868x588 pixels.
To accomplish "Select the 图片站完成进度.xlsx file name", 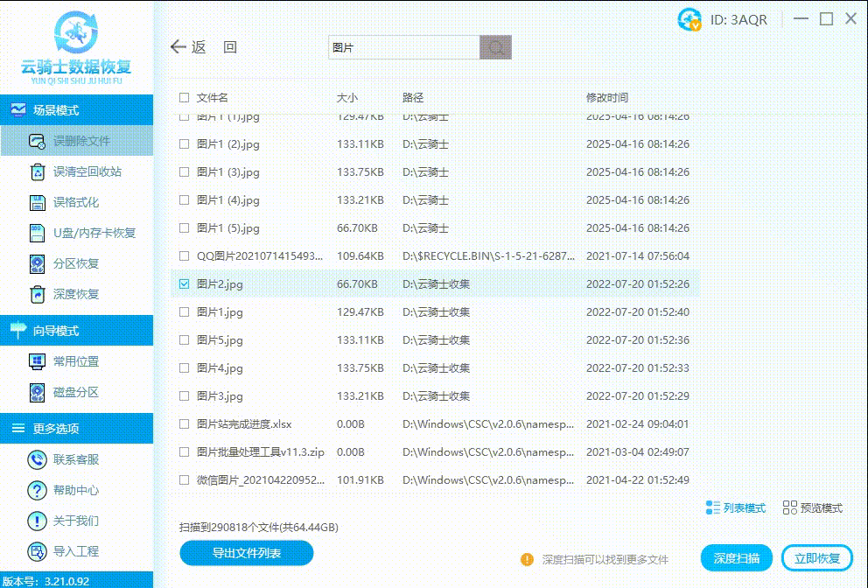I will (x=244, y=424).
